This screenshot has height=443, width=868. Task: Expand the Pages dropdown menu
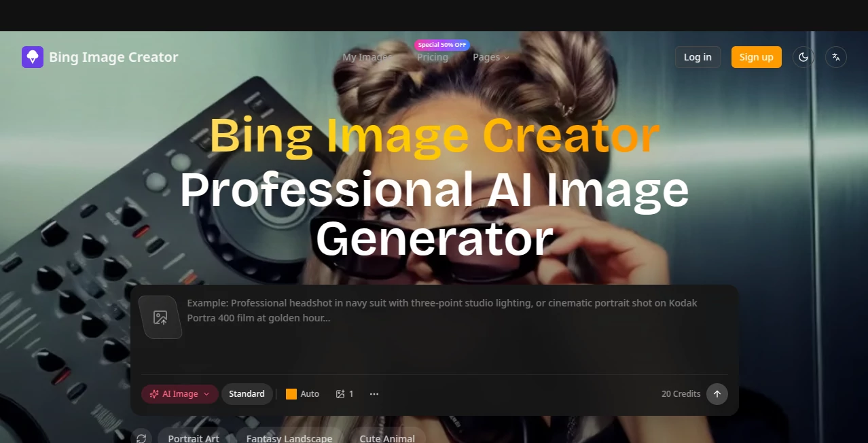(x=491, y=57)
